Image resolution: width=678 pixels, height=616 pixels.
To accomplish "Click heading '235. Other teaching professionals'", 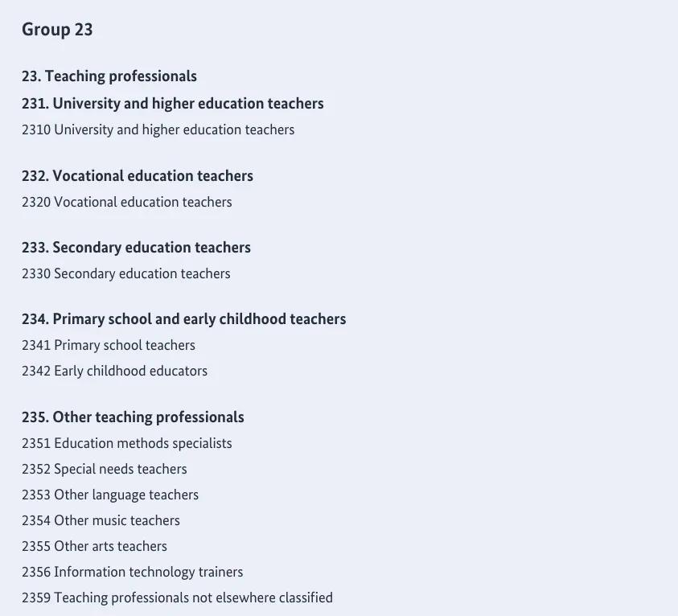I will tap(133, 417).
